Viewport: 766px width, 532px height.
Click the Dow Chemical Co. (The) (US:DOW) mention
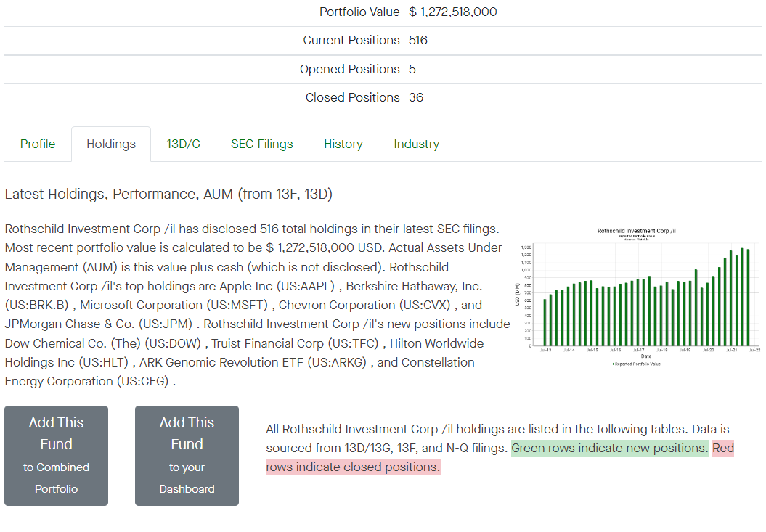tap(103, 343)
